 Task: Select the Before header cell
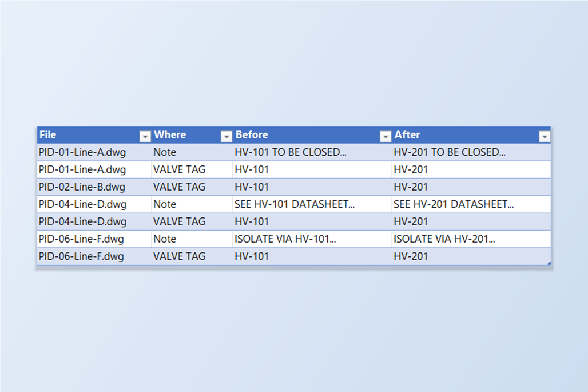pos(312,135)
